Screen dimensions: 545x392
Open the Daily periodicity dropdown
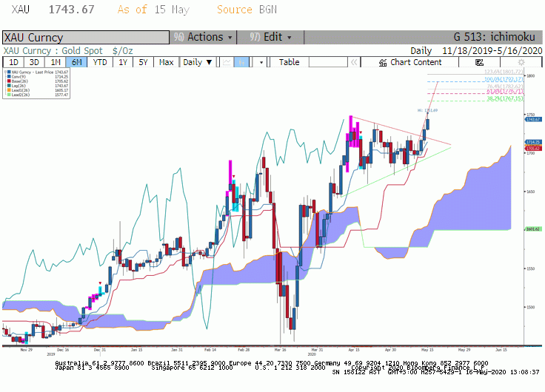click(198, 62)
